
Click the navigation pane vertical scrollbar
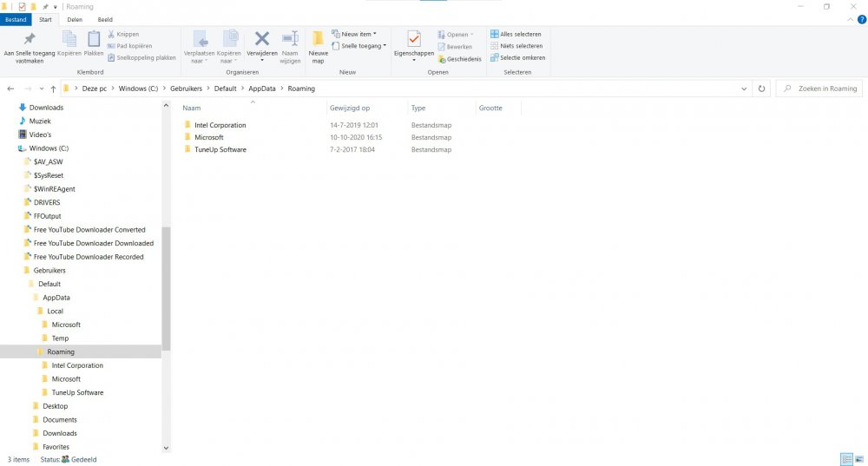point(167,286)
